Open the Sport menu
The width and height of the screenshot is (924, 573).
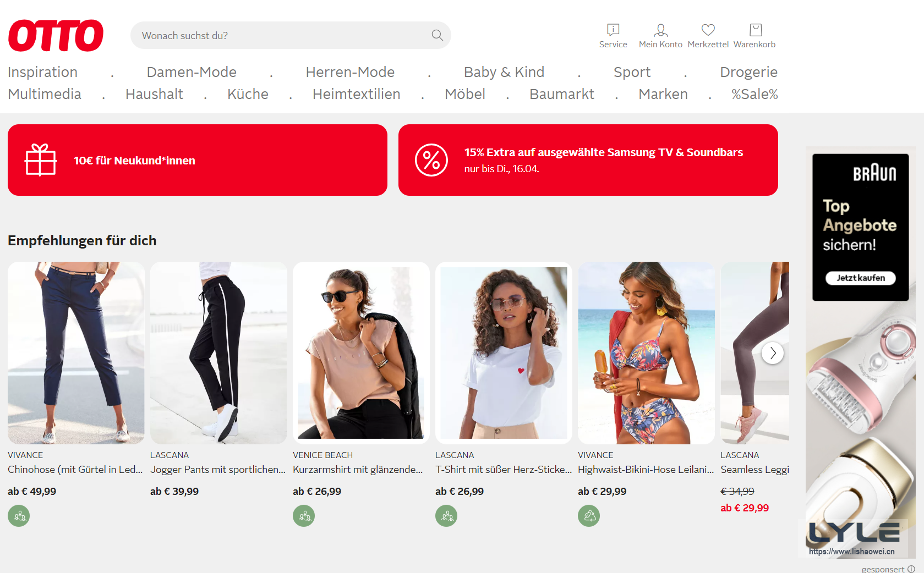tap(632, 72)
